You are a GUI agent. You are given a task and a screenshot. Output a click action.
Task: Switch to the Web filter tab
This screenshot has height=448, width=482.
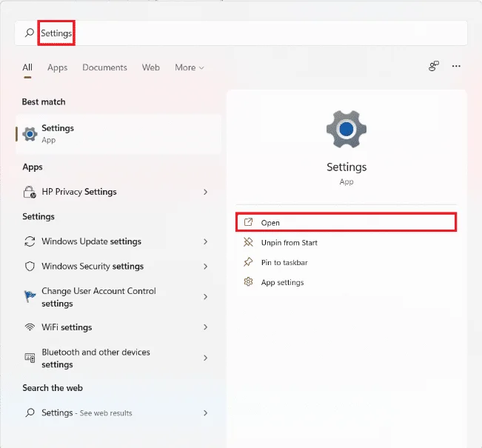pos(150,67)
